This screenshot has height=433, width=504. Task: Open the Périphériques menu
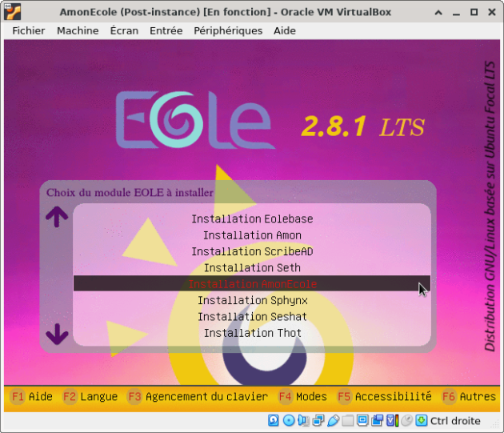coord(228,30)
